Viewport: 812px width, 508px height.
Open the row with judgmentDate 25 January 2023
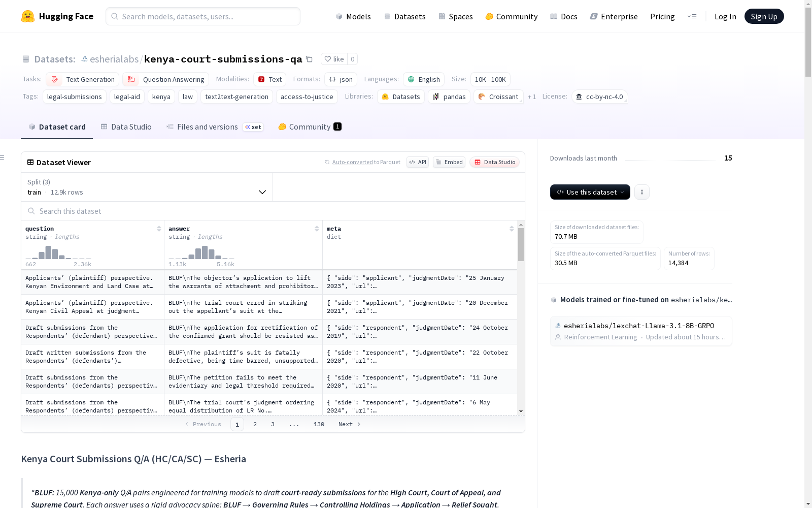point(269,282)
